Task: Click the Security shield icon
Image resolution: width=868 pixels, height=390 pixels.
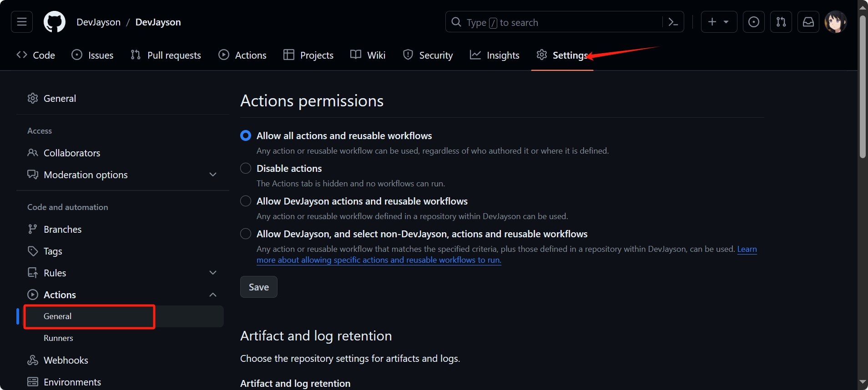Action: pos(408,55)
